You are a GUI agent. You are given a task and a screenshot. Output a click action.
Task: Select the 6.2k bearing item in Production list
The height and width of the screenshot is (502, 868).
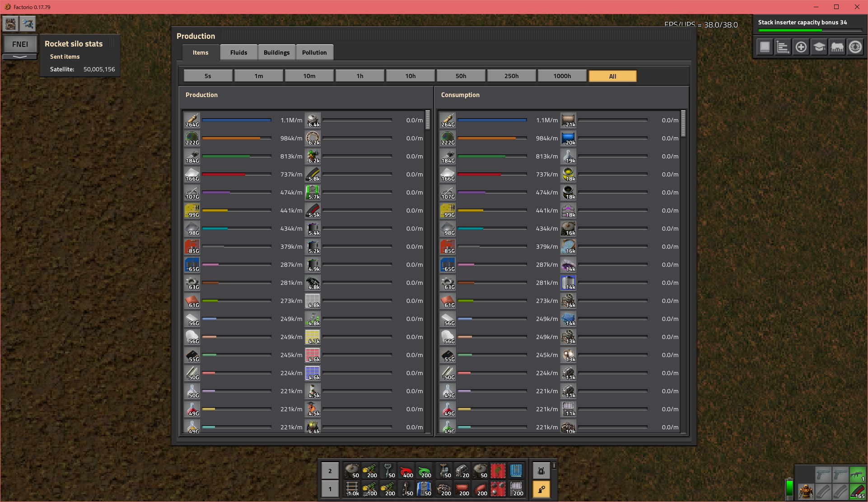(x=313, y=138)
